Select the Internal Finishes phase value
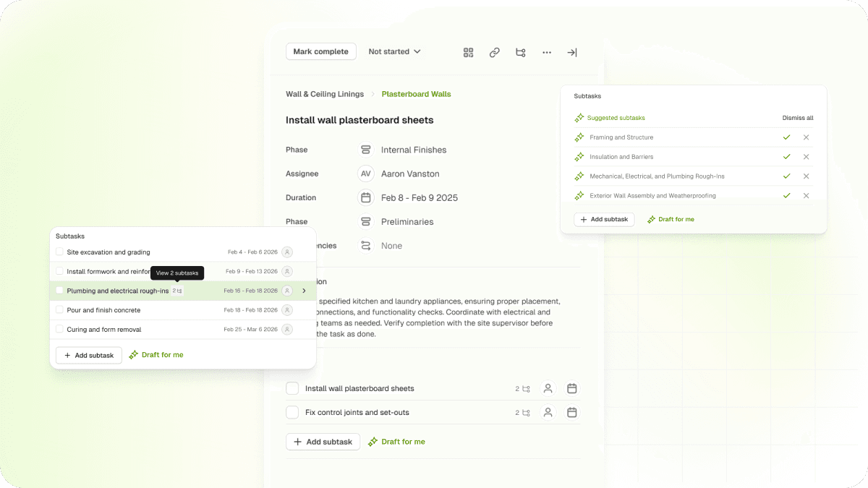 click(414, 150)
